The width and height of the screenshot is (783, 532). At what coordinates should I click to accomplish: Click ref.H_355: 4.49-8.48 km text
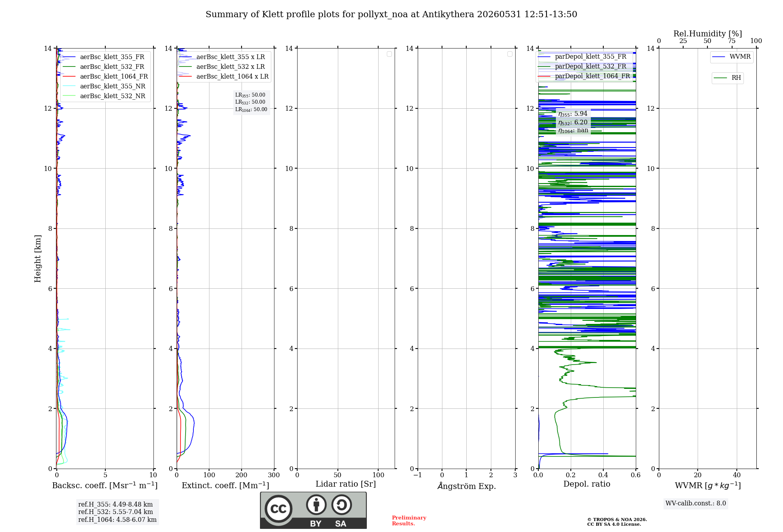pyautogui.click(x=115, y=505)
